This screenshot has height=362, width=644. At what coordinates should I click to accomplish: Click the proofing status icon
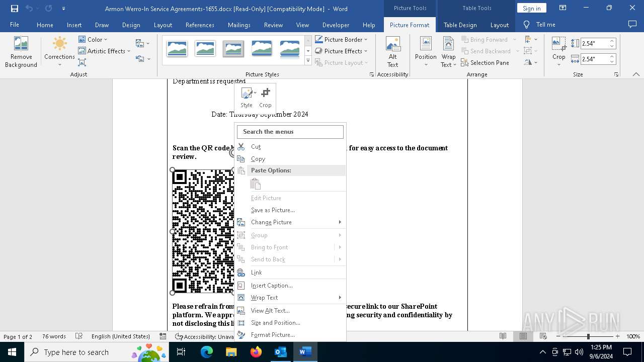(x=79, y=336)
